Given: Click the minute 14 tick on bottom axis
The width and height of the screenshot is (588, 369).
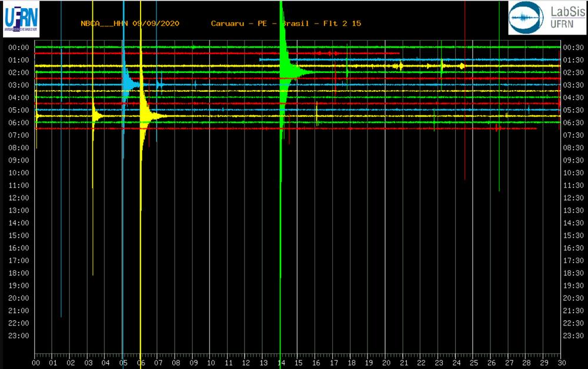Looking at the screenshot, I should 280,363.
